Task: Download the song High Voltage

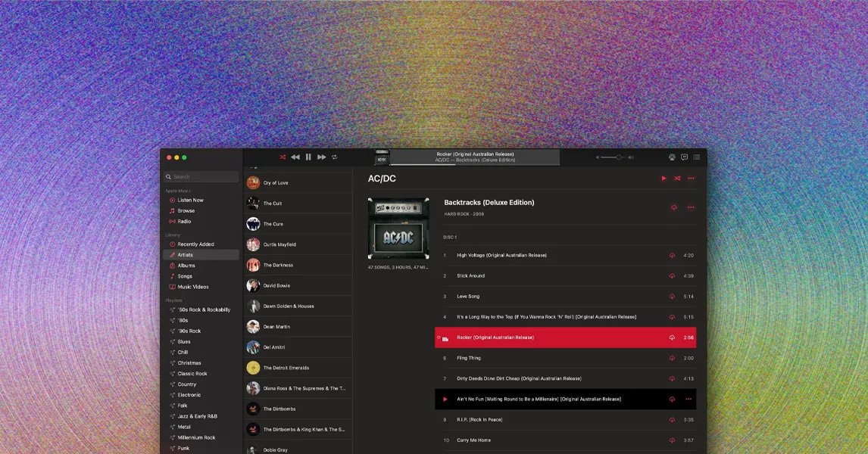Action: coord(672,256)
